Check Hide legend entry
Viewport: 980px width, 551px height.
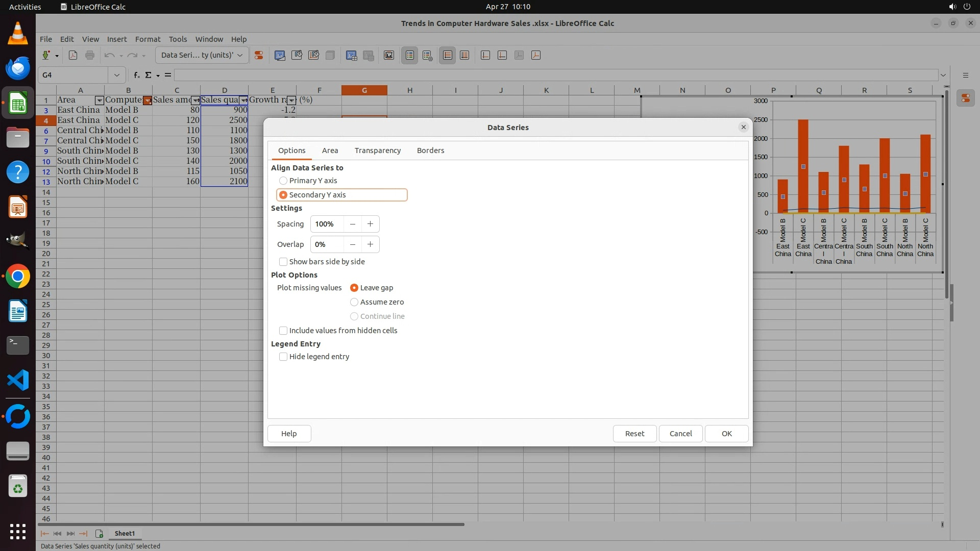click(283, 357)
